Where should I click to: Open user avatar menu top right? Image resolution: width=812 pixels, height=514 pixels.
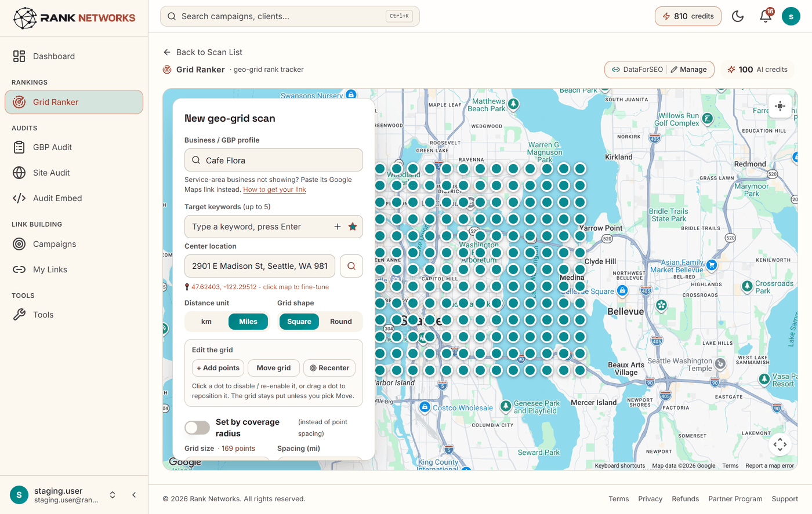point(791,16)
